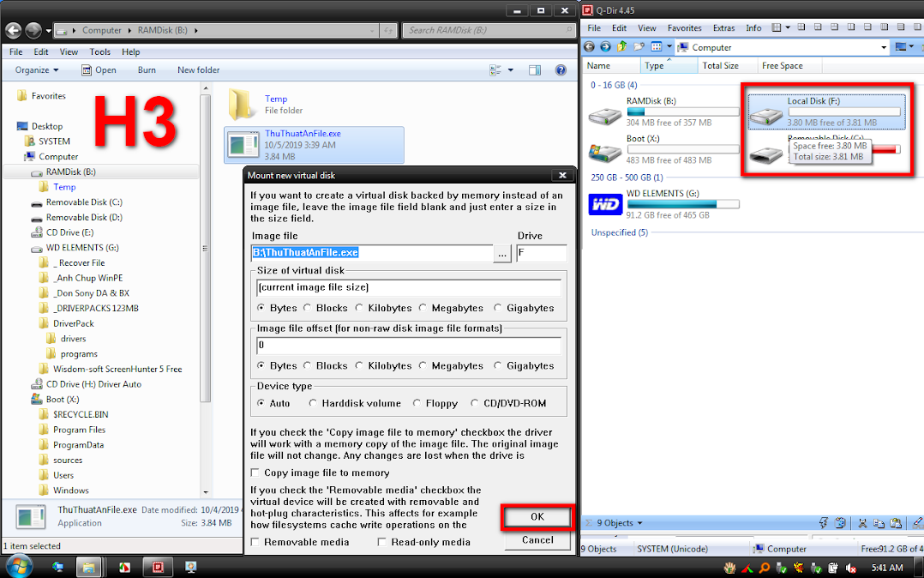Screen dimensions: 924x578
Task: Go up one folder level in Q-Dir
Action: point(622,46)
